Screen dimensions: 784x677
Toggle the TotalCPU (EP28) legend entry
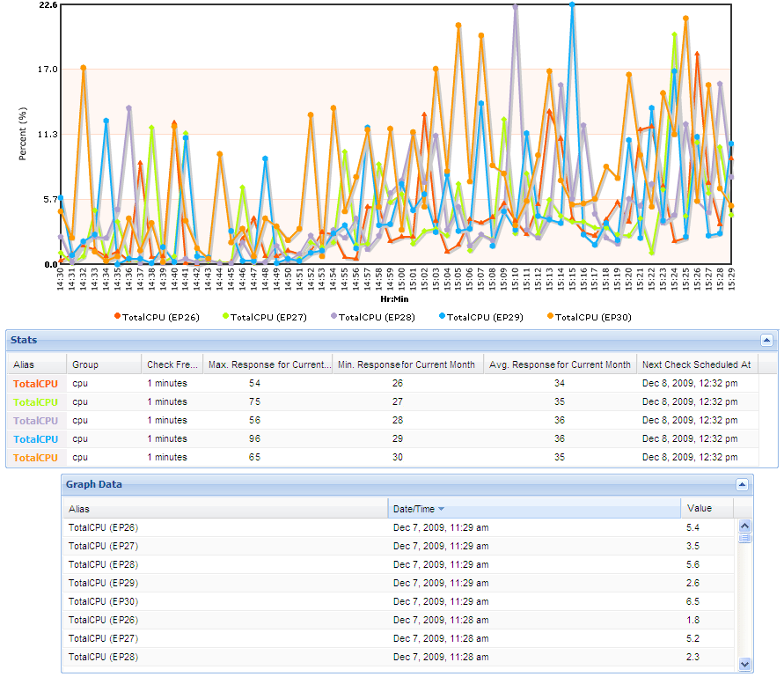(373, 317)
